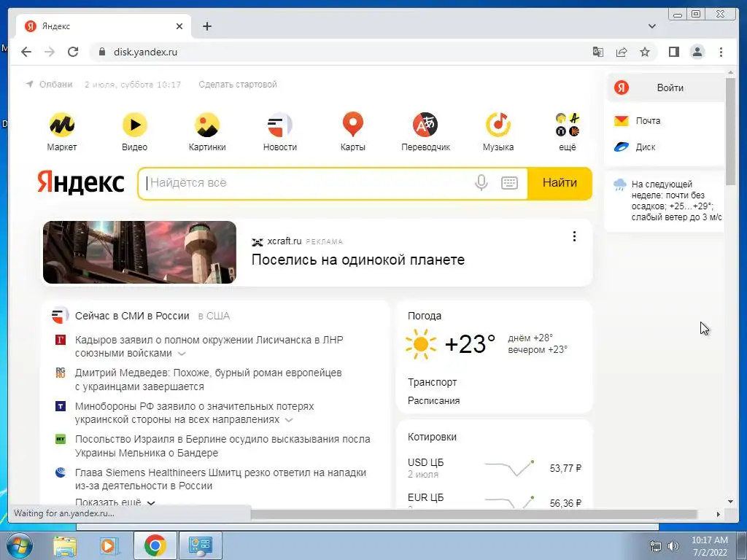Screen dimensions: 747x560
Task: Show more services via ещё icon
Action: click(568, 125)
